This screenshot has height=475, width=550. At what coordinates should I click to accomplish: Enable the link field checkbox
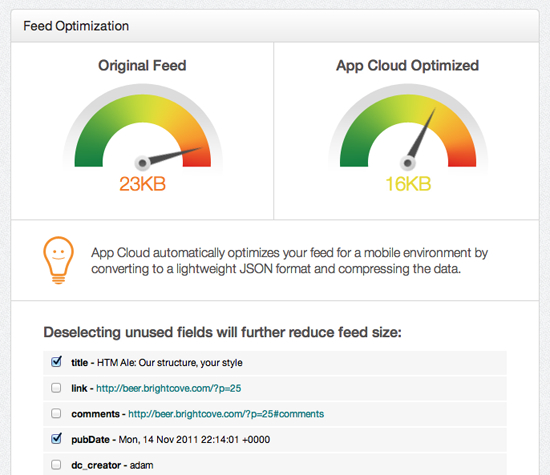pos(56,388)
